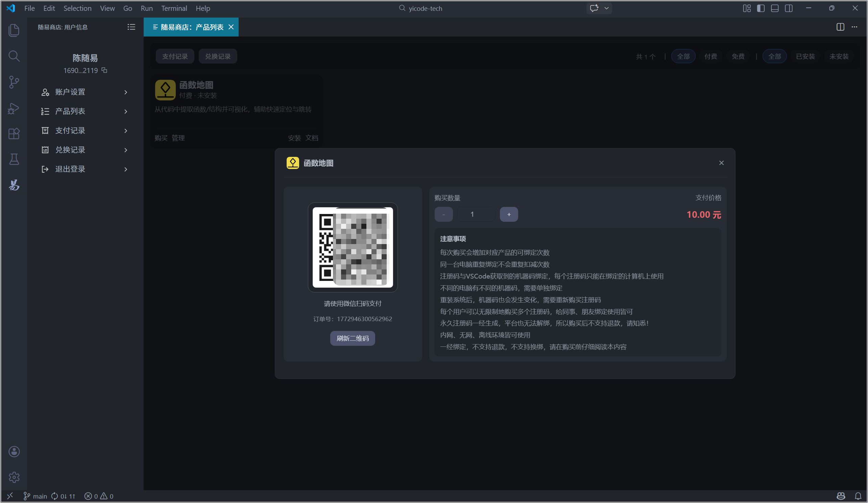Close the 函数地图 payment dialog
The height and width of the screenshot is (503, 868).
721,163
